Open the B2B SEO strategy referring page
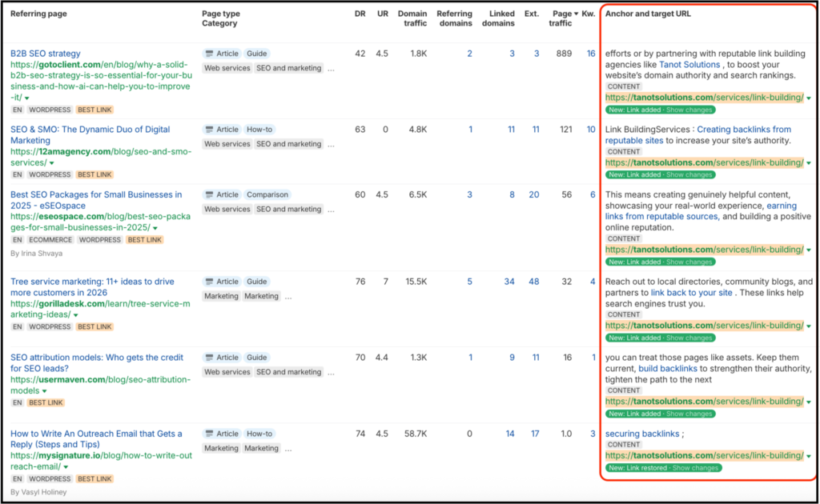This screenshot has width=820, height=504. tap(46, 54)
